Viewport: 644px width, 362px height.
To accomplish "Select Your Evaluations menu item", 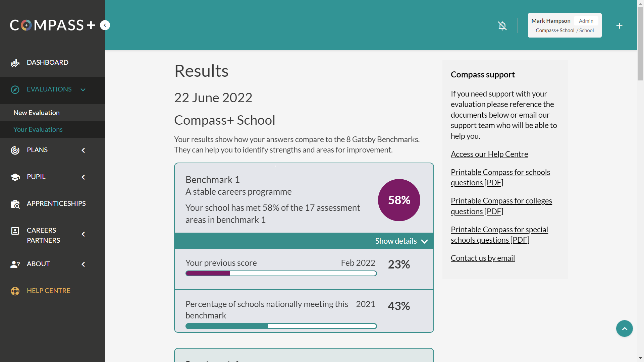I will pos(38,129).
